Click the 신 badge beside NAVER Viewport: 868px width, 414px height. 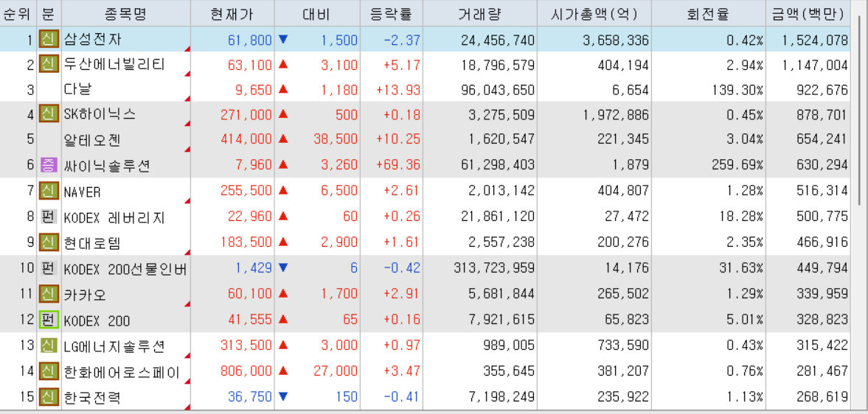49,192
